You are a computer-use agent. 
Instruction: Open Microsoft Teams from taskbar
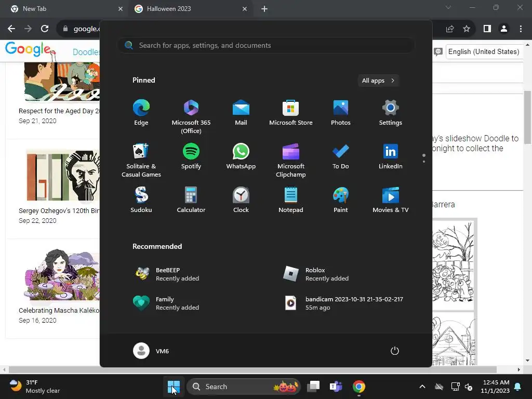(336, 387)
